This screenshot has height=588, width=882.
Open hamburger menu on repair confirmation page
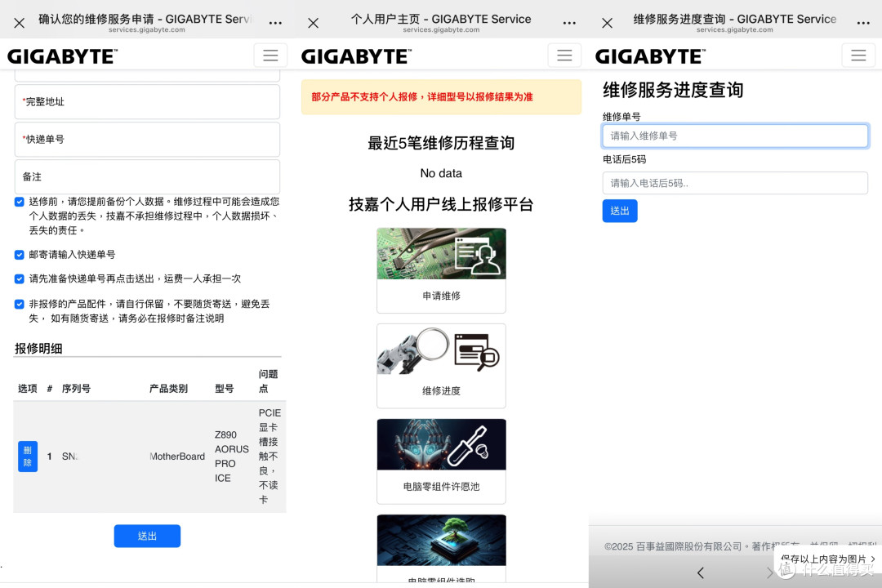tap(270, 56)
